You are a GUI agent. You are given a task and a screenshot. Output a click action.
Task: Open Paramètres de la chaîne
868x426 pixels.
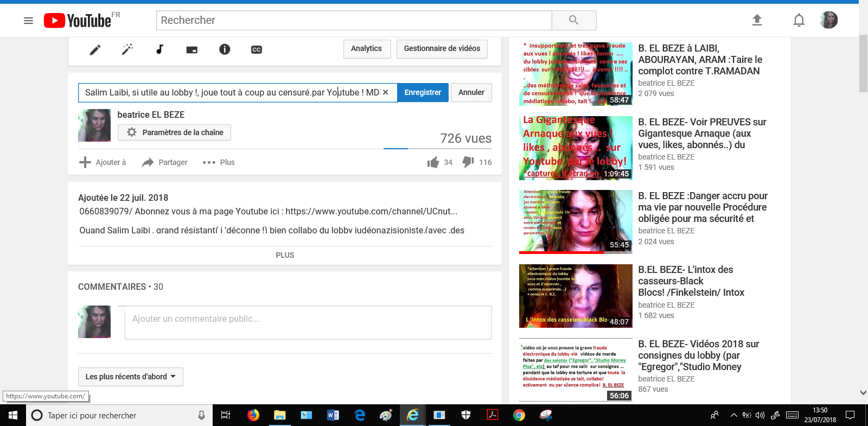pos(174,132)
